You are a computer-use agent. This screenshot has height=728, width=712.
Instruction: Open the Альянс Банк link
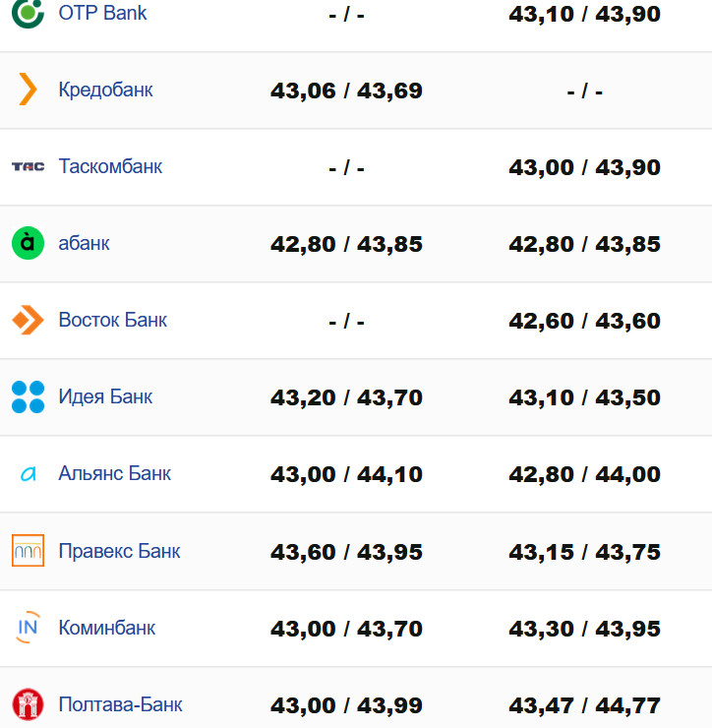point(115,473)
